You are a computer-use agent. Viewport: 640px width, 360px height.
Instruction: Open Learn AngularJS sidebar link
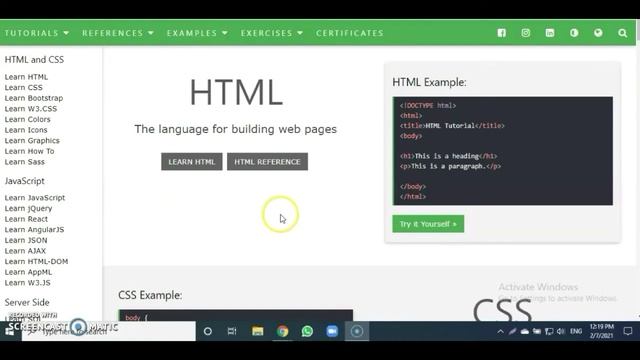pos(34,229)
